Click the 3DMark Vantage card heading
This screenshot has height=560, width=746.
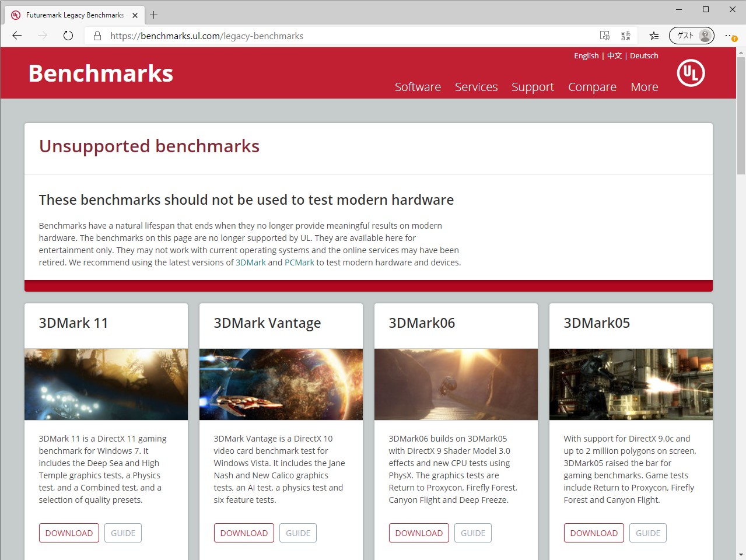tap(267, 324)
